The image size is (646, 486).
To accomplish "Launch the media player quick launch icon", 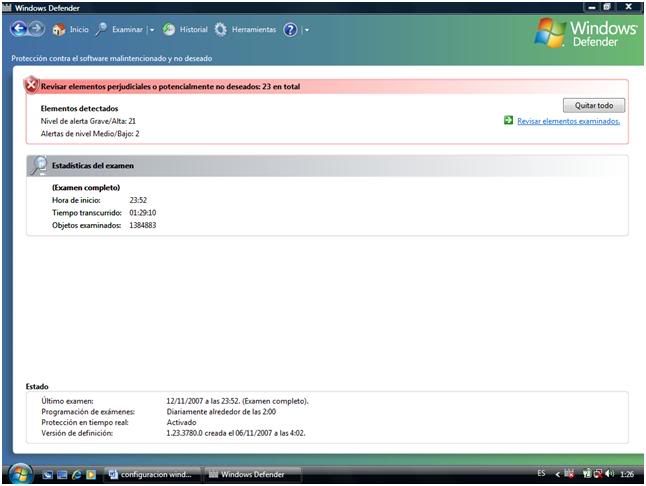I will pyautogui.click(x=91, y=475).
